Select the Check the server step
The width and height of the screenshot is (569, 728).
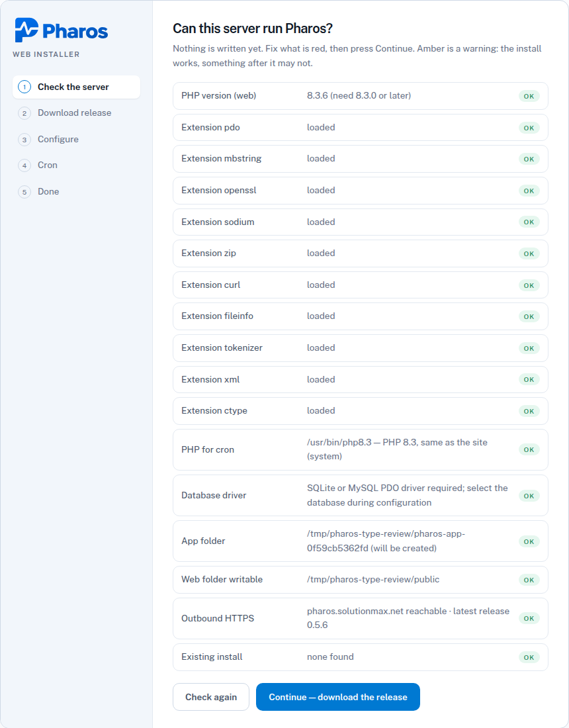click(76, 87)
